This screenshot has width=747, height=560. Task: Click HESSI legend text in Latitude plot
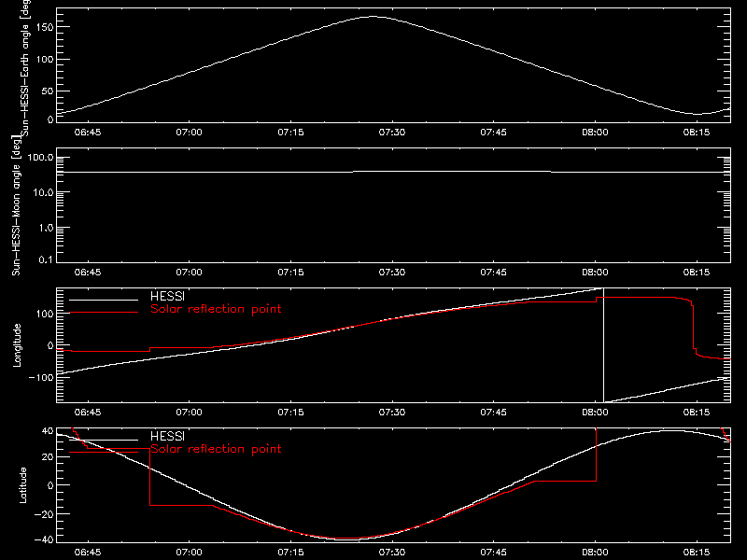pyautogui.click(x=167, y=436)
